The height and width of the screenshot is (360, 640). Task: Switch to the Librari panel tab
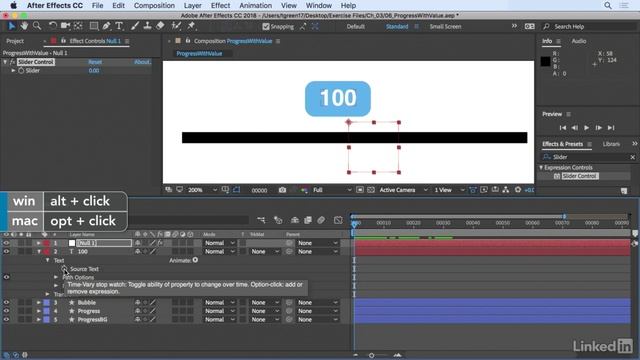(611, 144)
